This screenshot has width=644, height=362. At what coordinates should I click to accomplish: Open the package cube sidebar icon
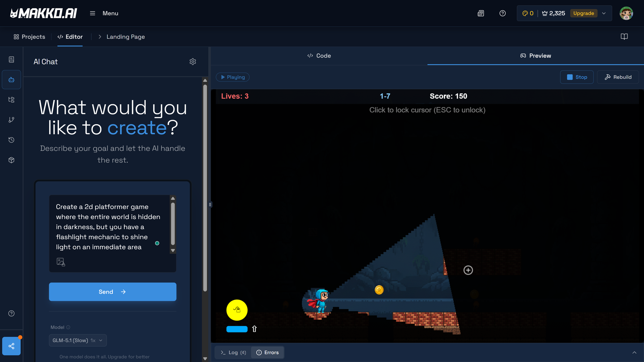click(11, 160)
